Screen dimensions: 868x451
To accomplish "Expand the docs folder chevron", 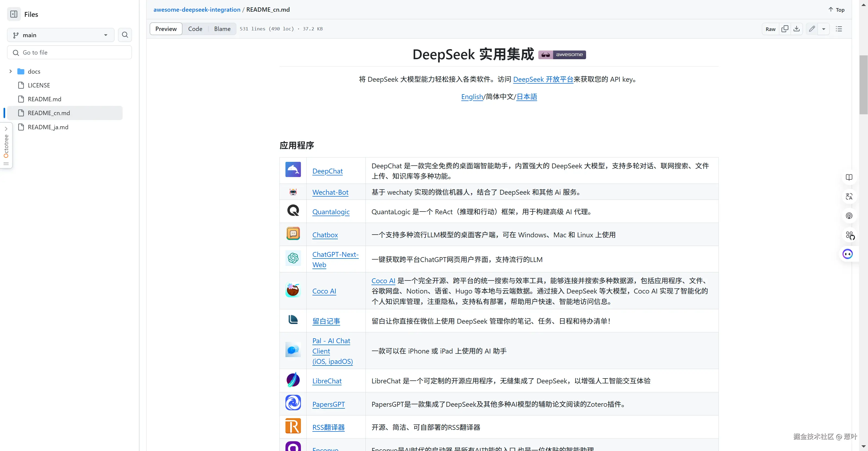I will click(x=10, y=71).
